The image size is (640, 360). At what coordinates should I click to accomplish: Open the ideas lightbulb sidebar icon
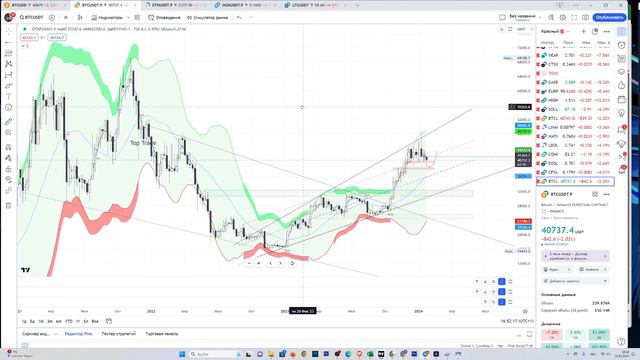[622, 113]
